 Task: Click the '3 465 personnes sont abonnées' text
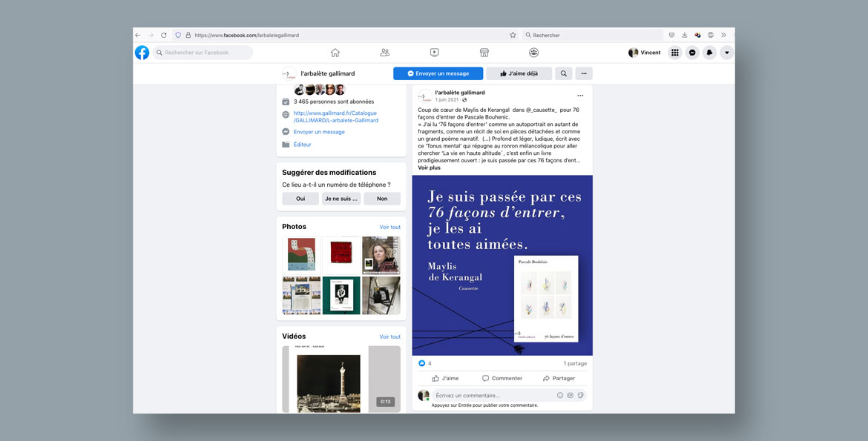coord(334,102)
